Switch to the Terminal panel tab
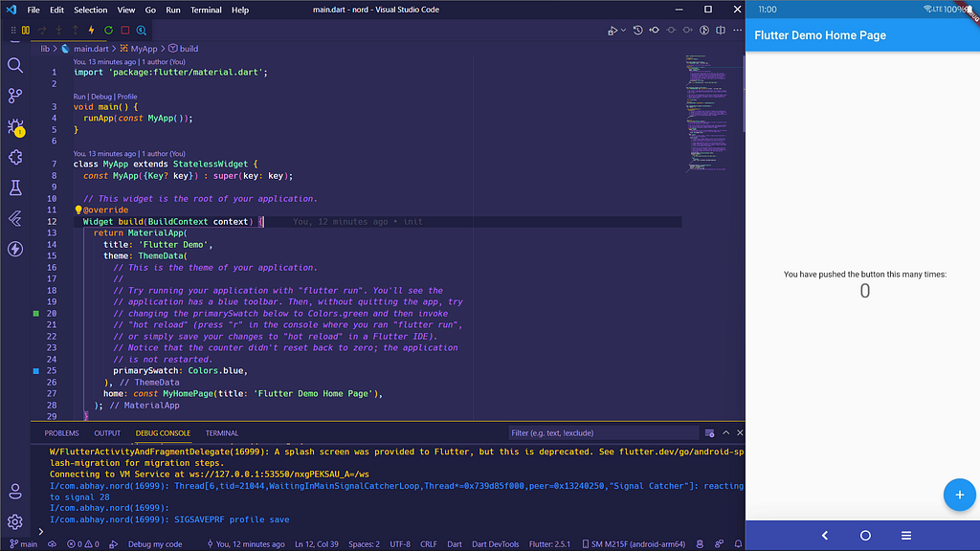The image size is (980, 551). tap(222, 433)
